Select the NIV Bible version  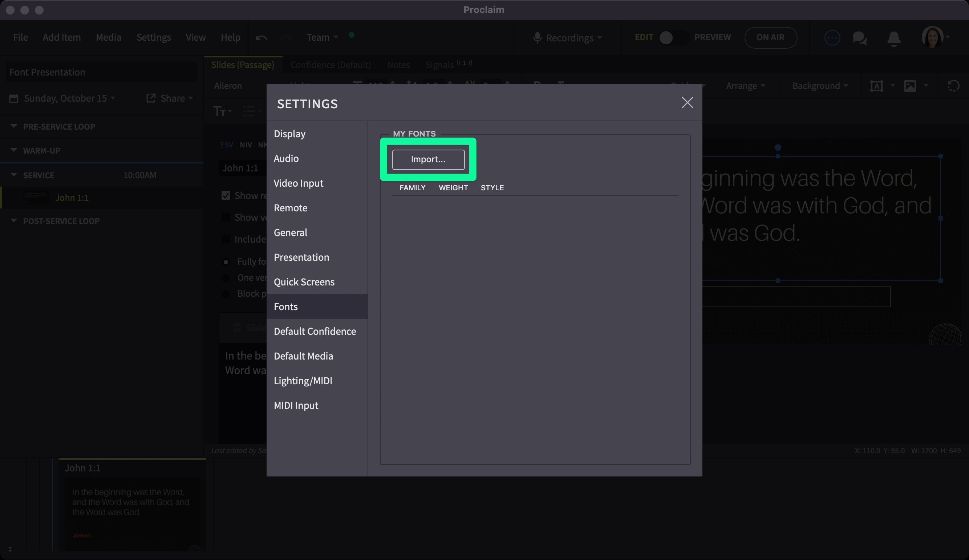click(246, 145)
